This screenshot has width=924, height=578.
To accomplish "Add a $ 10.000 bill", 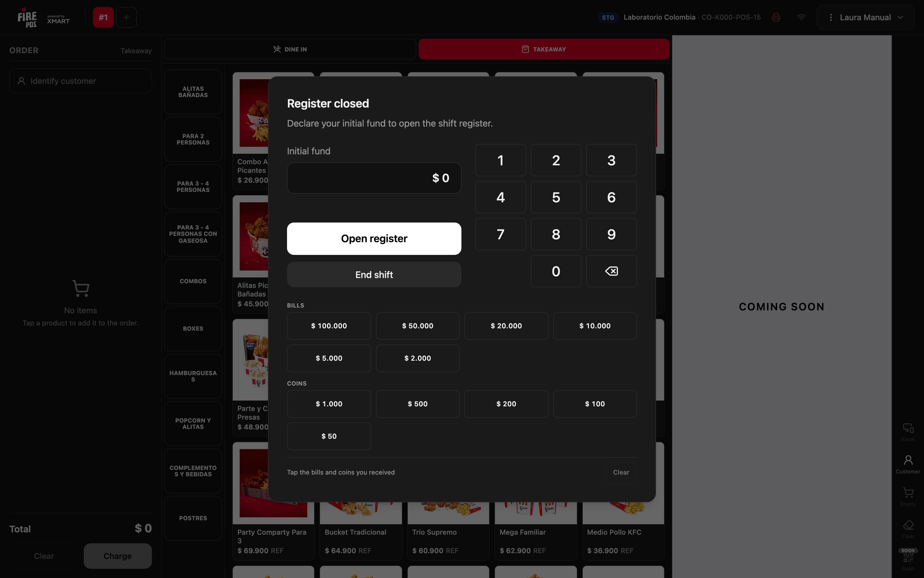I will click(x=595, y=326).
